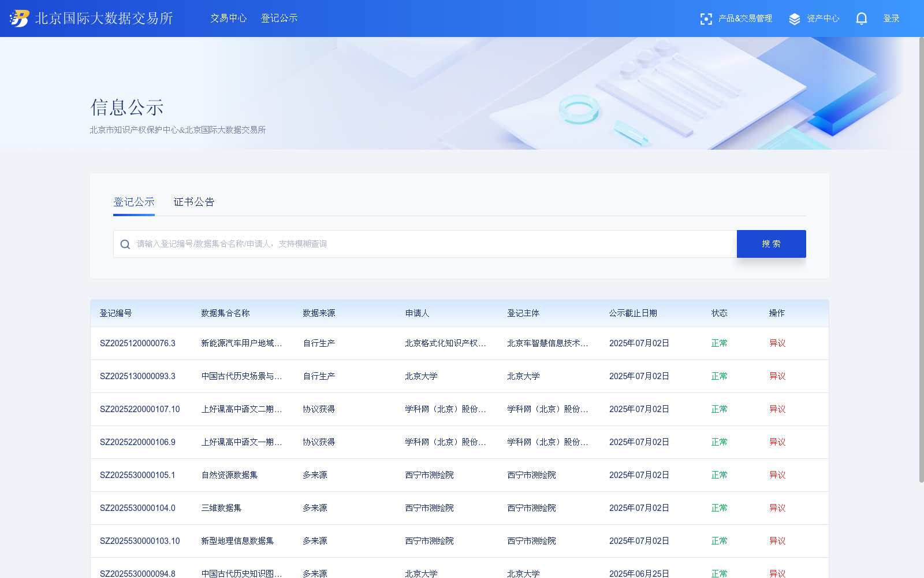924x578 pixels.
Task: Open the notification bell icon
Action: (x=862, y=18)
